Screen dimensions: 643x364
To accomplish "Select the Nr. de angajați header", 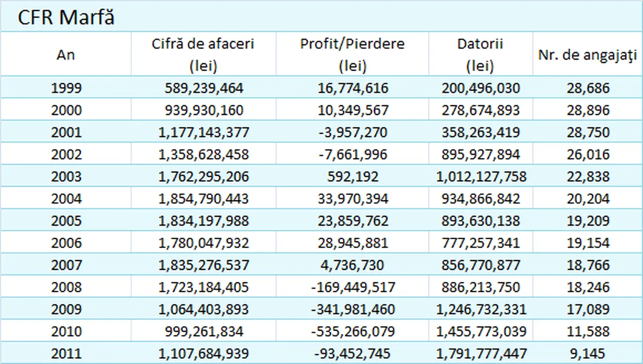I will click(587, 55).
